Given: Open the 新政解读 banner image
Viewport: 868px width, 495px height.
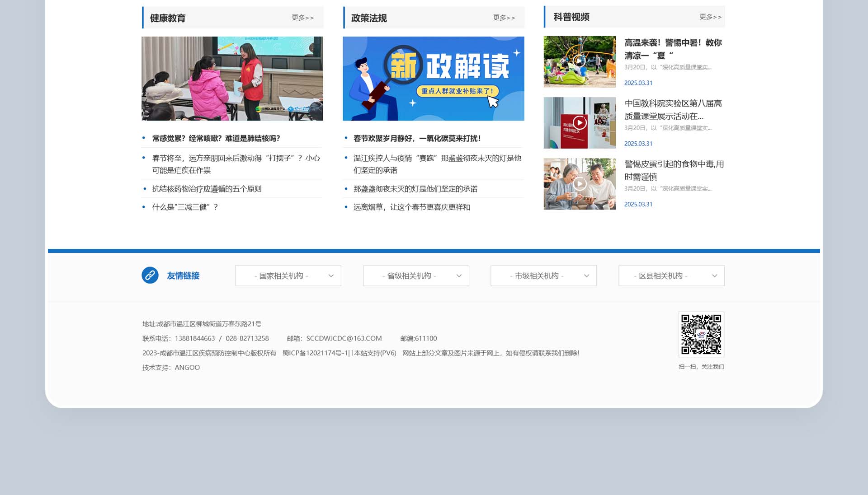Looking at the screenshot, I should coord(433,78).
